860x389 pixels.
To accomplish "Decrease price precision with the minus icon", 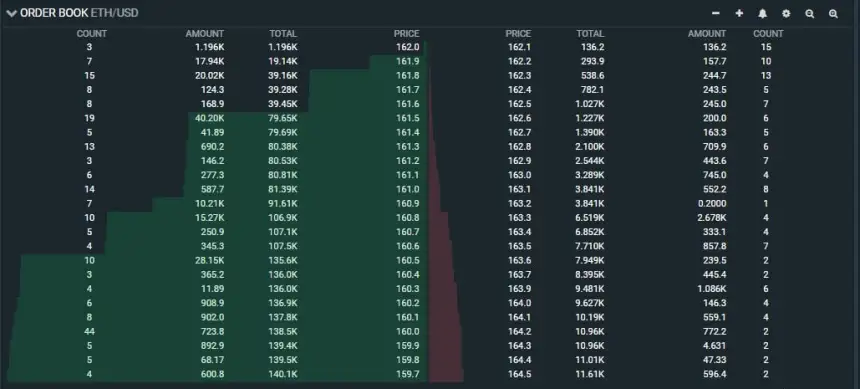I will (x=715, y=13).
